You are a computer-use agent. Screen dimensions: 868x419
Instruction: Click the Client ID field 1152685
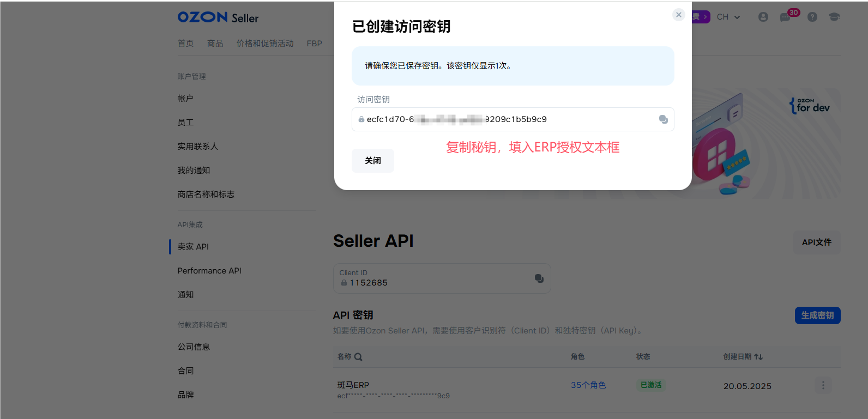coord(442,278)
